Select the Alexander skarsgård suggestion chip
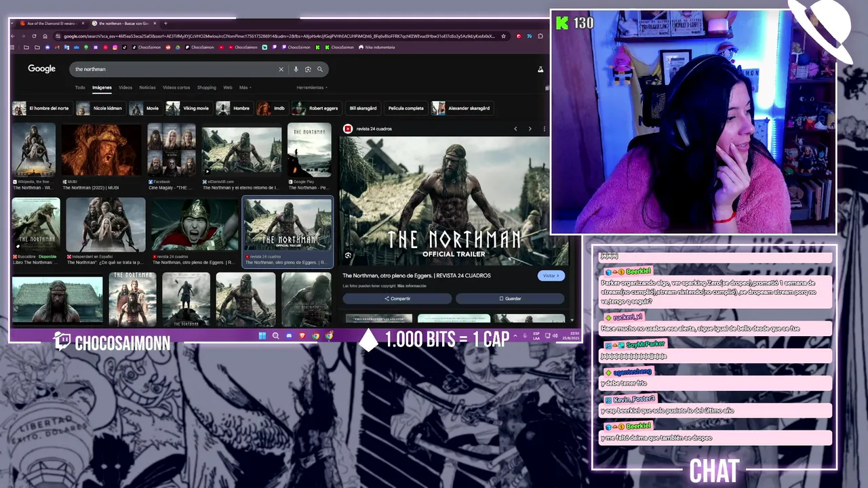This screenshot has height=488, width=868. tap(462, 108)
